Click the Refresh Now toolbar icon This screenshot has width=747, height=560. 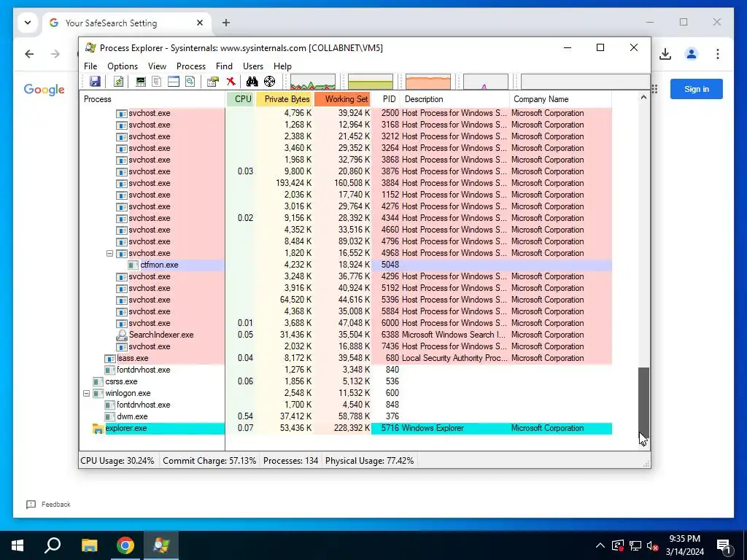coord(118,82)
